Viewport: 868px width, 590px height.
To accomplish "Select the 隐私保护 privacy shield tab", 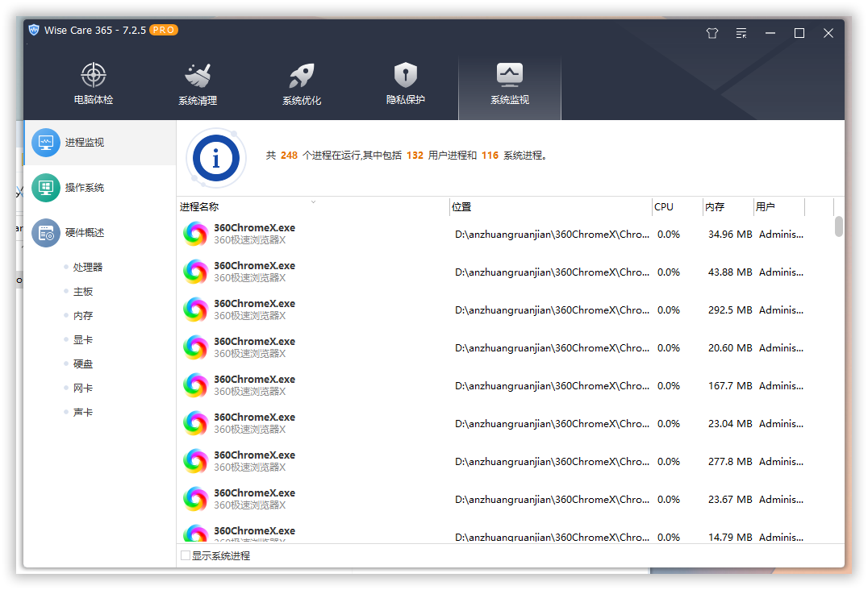I will point(405,85).
